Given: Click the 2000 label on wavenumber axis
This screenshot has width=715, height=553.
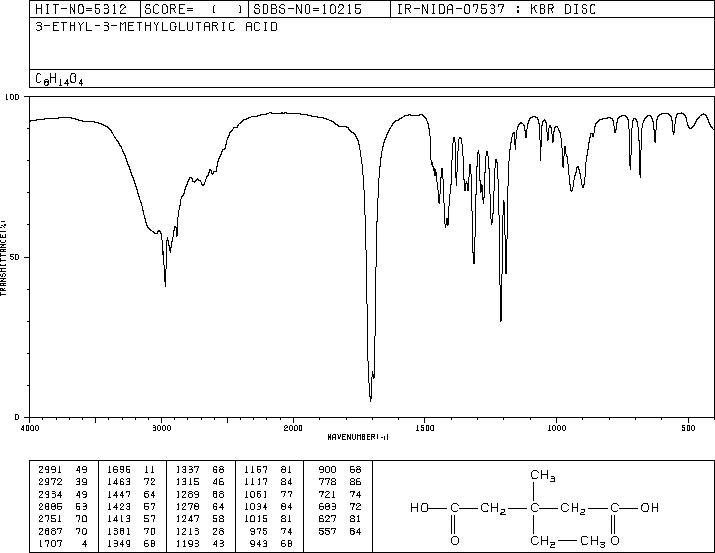Looking at the screenshot, I should click(x=293, y=428).
